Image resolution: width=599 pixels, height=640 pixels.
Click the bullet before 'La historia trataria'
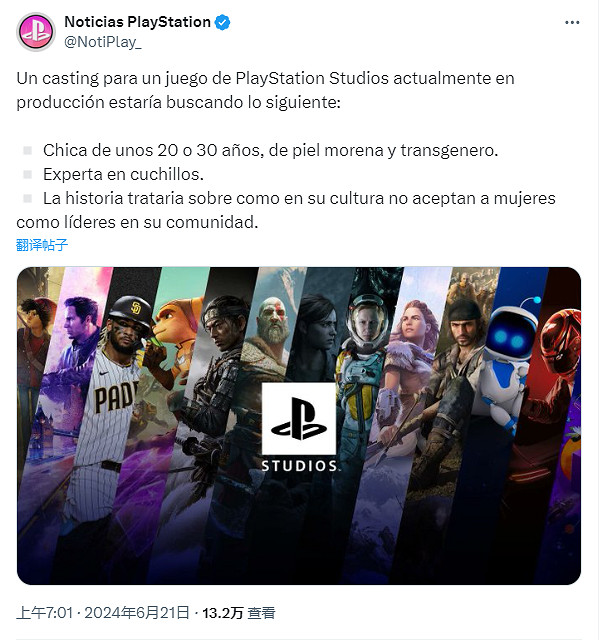(28, 199)
